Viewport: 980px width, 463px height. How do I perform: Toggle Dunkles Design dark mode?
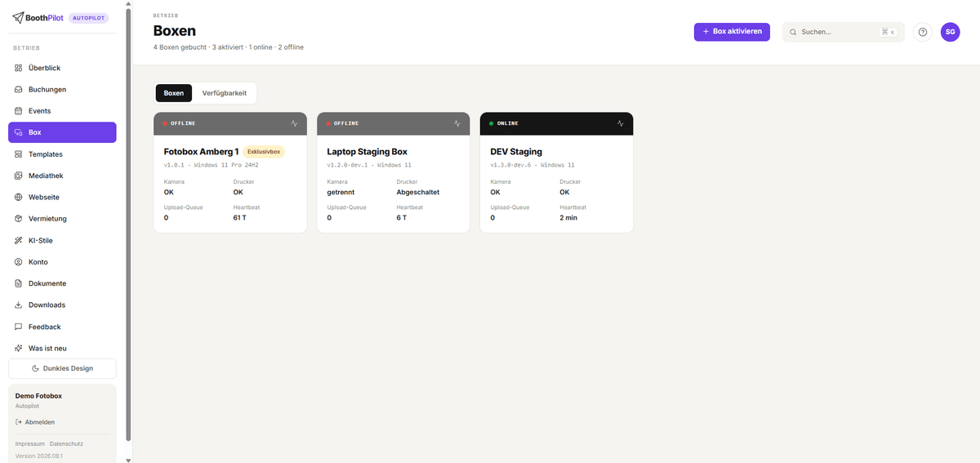click(62, 368)
